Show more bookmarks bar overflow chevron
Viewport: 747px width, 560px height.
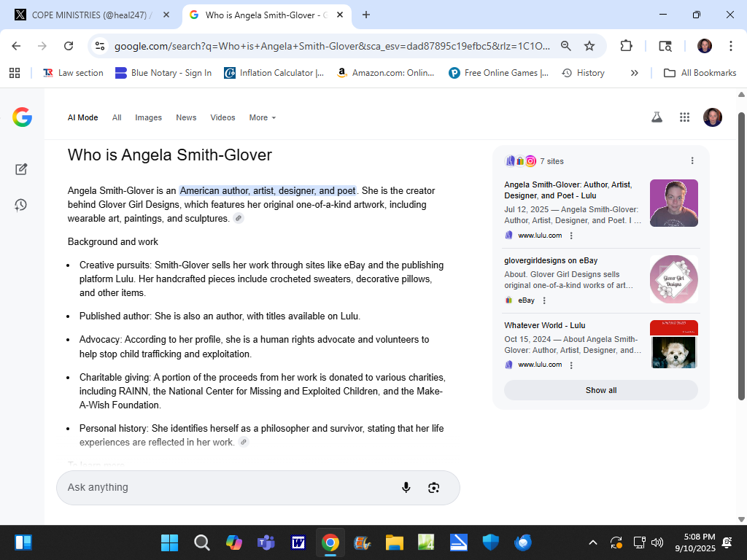(634, 73)
